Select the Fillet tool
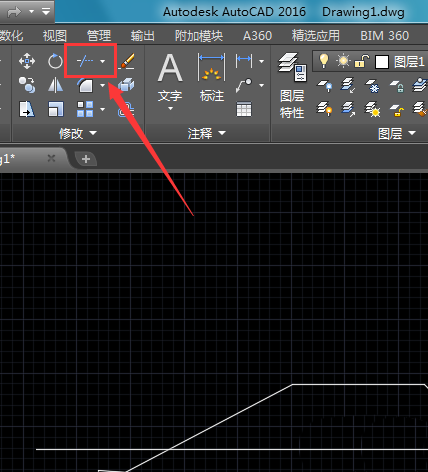 coord(85,85)
